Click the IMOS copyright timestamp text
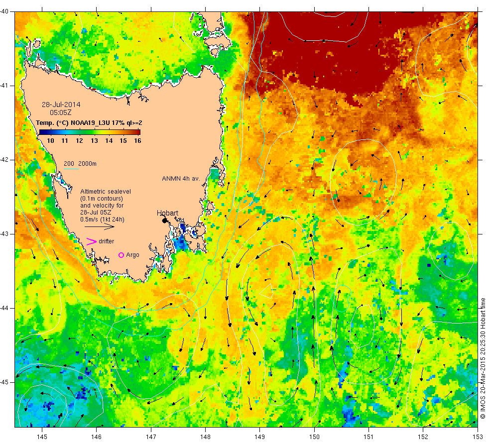The image size is (488, 448). click(483, 358)
